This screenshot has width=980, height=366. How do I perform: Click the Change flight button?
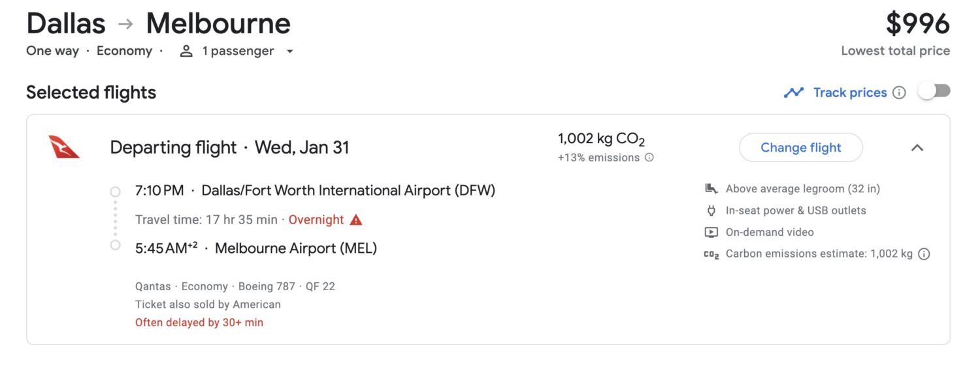pos(800,148)
